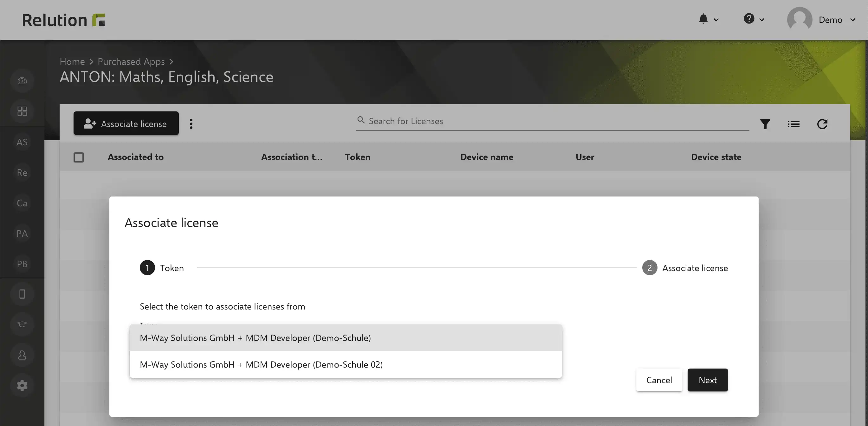Viewport: 868px width, 426px height.
Task: Open the settings gear in sidebar
Action: click(x=22, y=385)
